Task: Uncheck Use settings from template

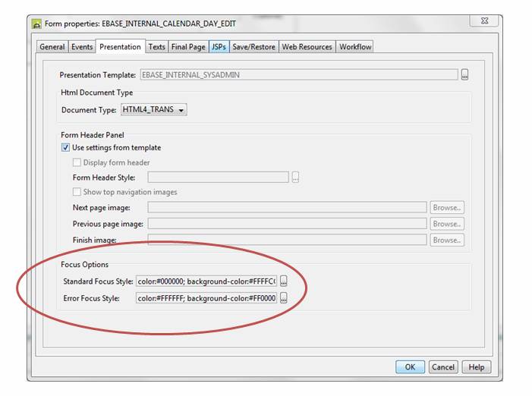Action: click(66, 147)
